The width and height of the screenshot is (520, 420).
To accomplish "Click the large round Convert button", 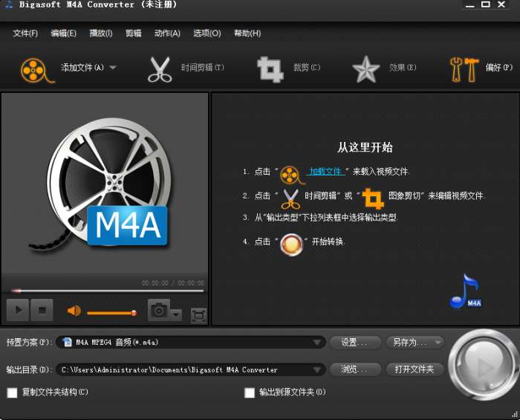I will click(x=483, y=366).
